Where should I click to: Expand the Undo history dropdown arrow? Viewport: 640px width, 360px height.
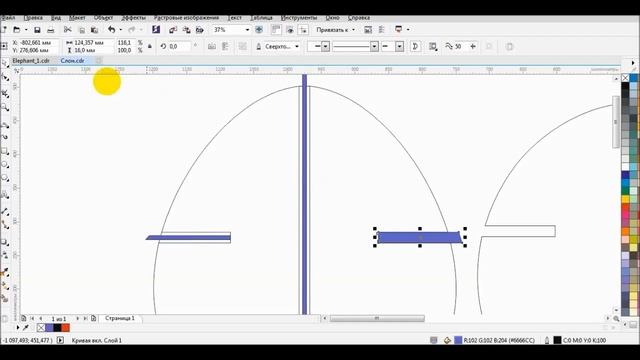(120, 30)
